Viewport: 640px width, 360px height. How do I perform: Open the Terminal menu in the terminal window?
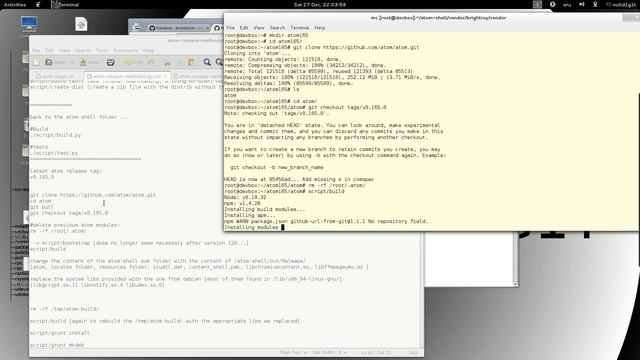tap(299, 28)
